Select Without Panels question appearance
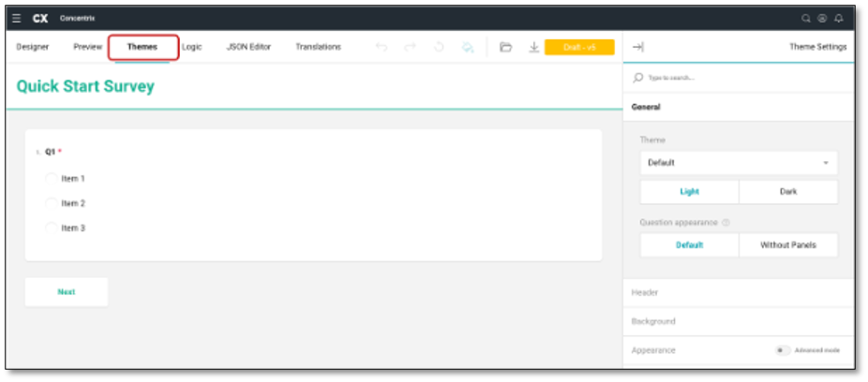The width and height of the screenshot is (868, 382). (788, 245)
